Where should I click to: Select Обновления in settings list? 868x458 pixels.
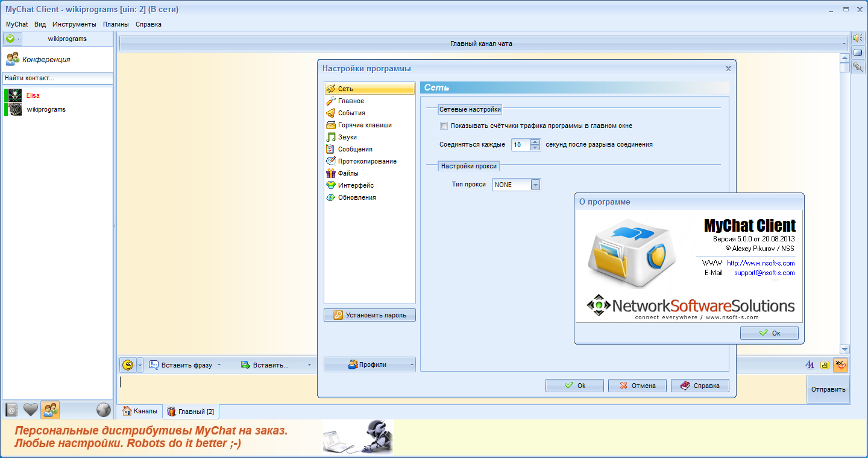coord(370,197)
